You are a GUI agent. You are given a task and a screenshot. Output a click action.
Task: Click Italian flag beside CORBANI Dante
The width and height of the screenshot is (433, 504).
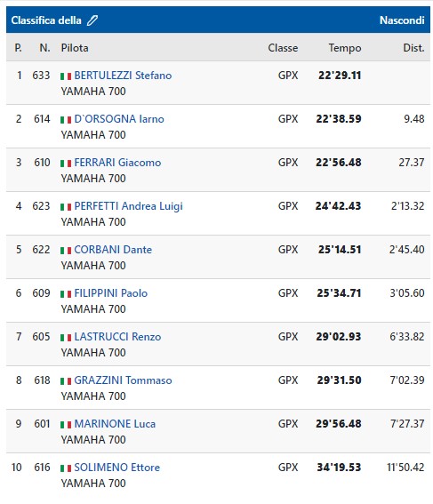point(66,251)
